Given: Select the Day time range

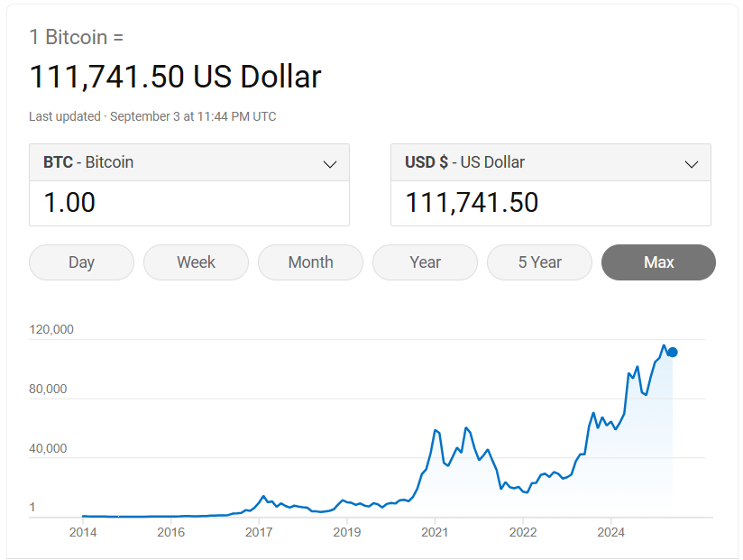Looking at the screenshot, I should click(x=81, y=262).
